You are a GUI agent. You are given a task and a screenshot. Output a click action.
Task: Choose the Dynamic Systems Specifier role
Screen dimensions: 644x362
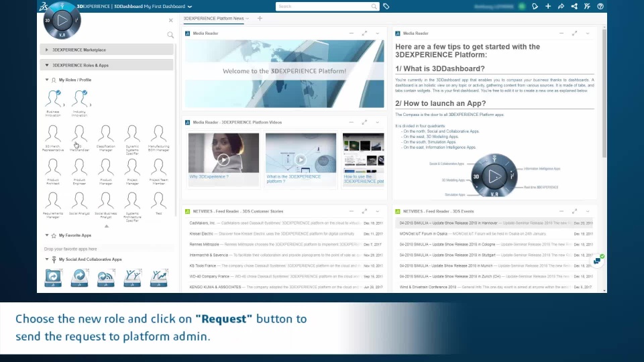(132, 139)
